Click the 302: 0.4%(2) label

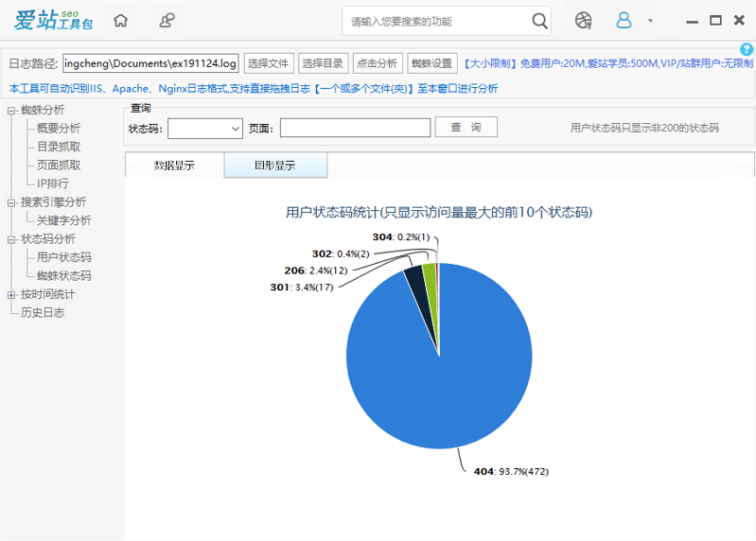[x=341, y=253]
